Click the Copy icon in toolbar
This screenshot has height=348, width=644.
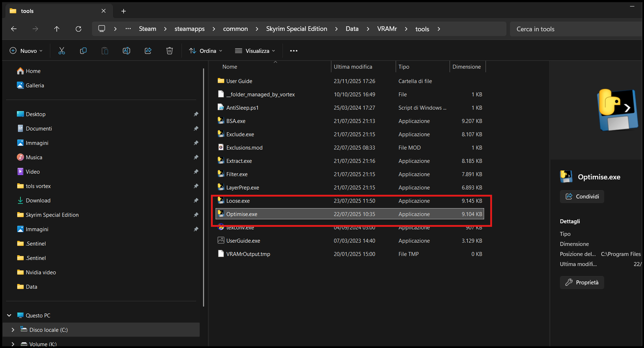tap(83, 51)
